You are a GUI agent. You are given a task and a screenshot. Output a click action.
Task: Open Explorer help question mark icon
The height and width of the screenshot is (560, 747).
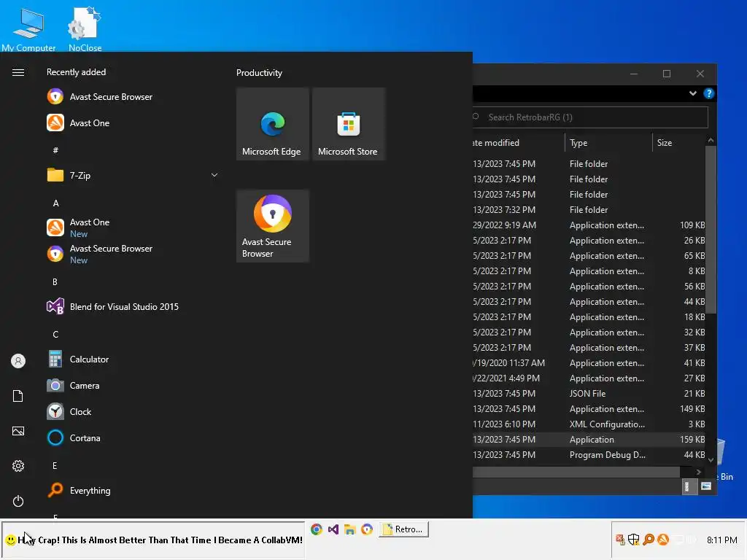(x=709, y=93)
